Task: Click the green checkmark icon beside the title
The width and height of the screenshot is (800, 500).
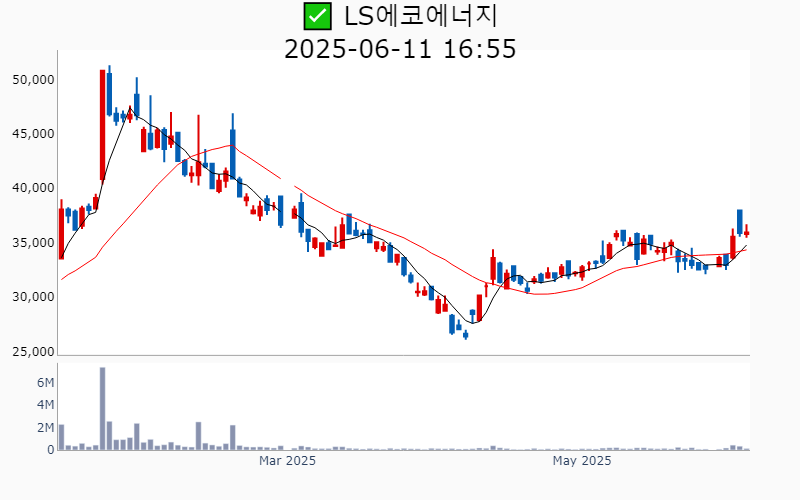Action: (317, 16)
